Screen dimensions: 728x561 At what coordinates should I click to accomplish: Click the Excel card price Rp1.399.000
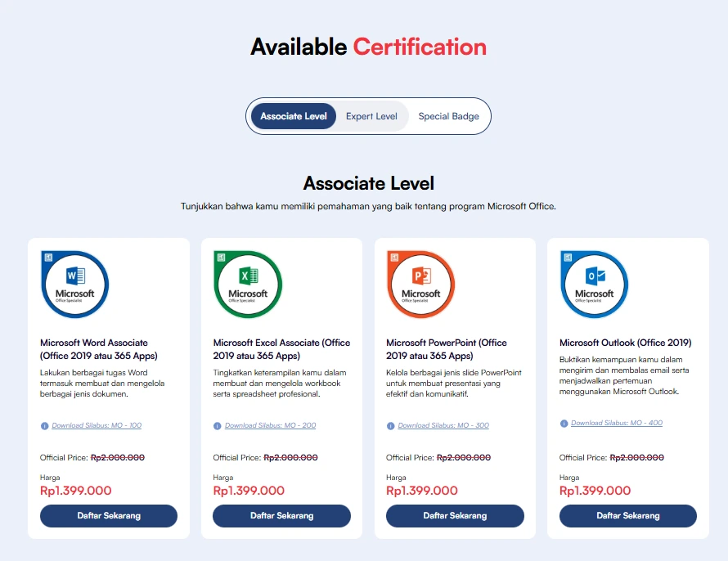click(249, 491)
